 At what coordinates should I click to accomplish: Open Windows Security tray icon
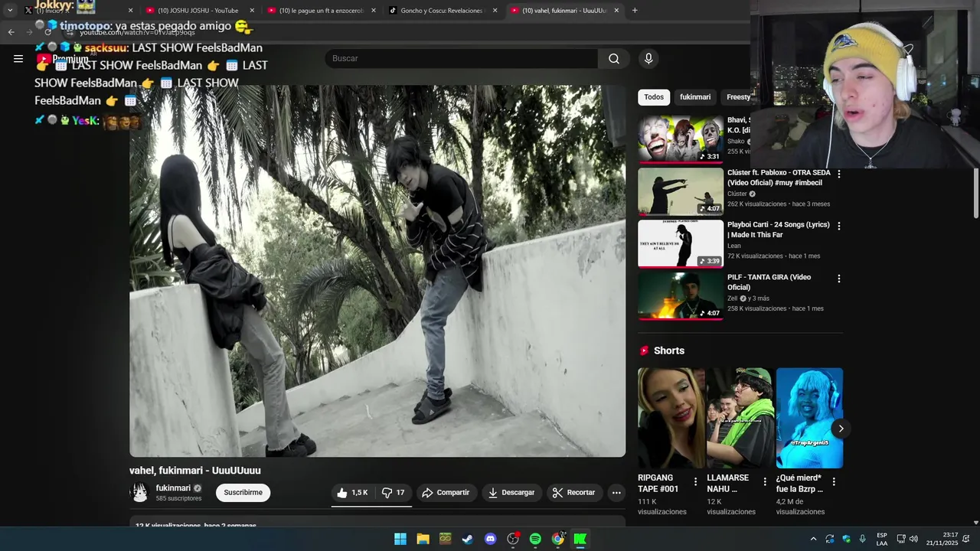pos(846,539)
